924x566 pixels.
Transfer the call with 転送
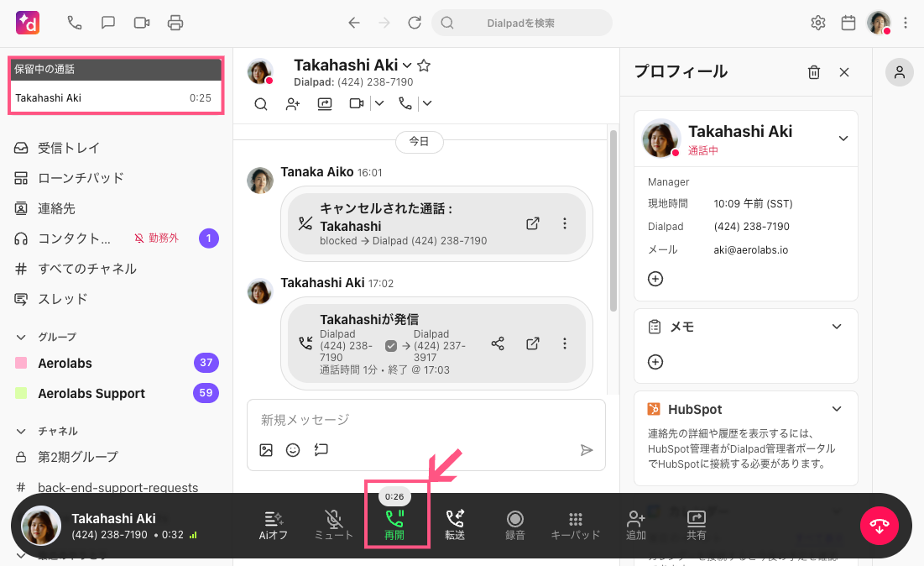(x=454, y=526)
